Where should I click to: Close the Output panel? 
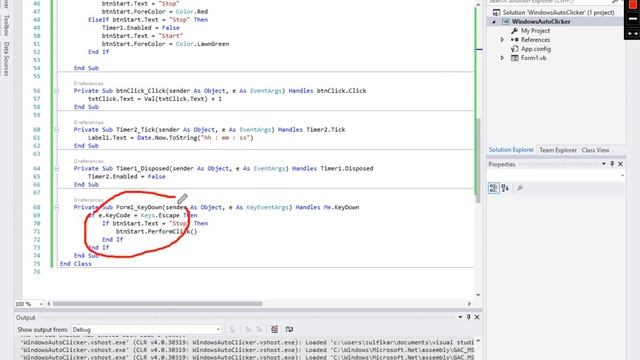point(477,317)
